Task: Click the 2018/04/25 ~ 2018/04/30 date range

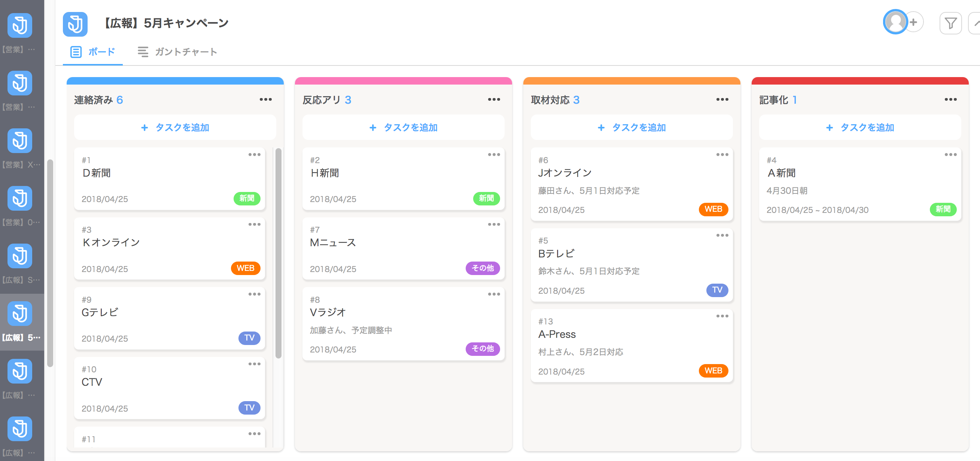Action: [817, 210]
